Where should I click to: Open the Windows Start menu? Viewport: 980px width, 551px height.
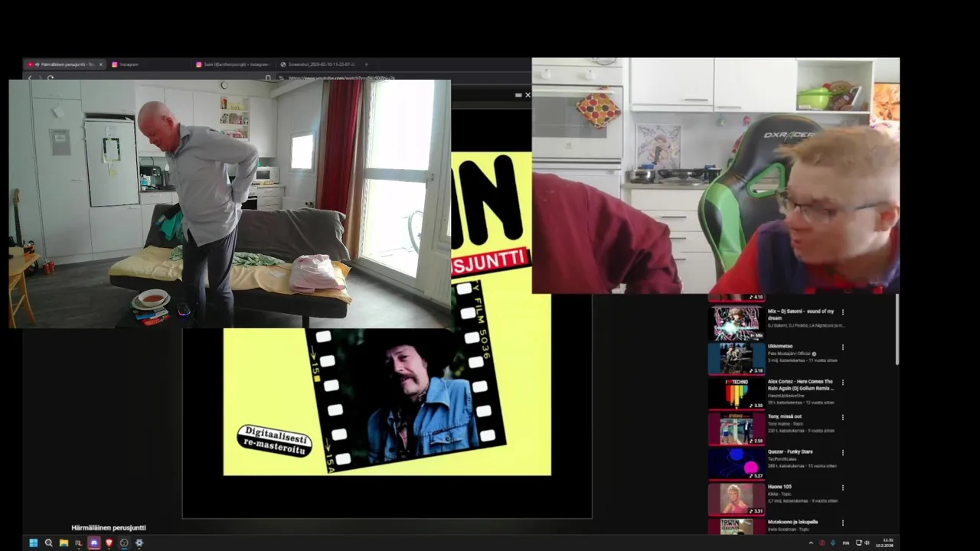click(x=33, y=543)
